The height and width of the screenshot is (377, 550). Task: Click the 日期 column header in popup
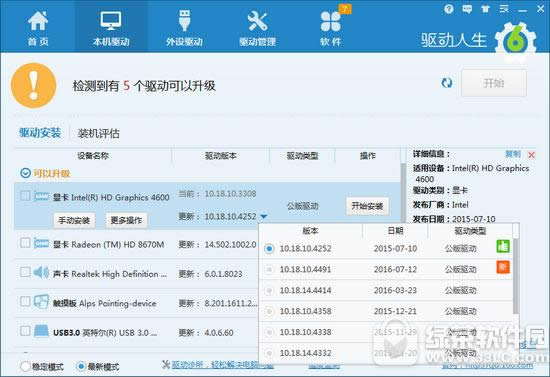coord(395,230)
